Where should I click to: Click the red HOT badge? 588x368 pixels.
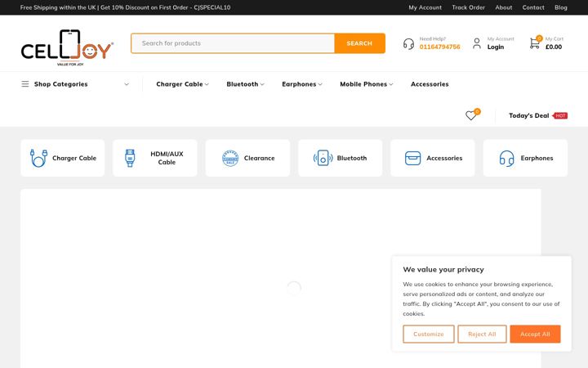point(560,115)
